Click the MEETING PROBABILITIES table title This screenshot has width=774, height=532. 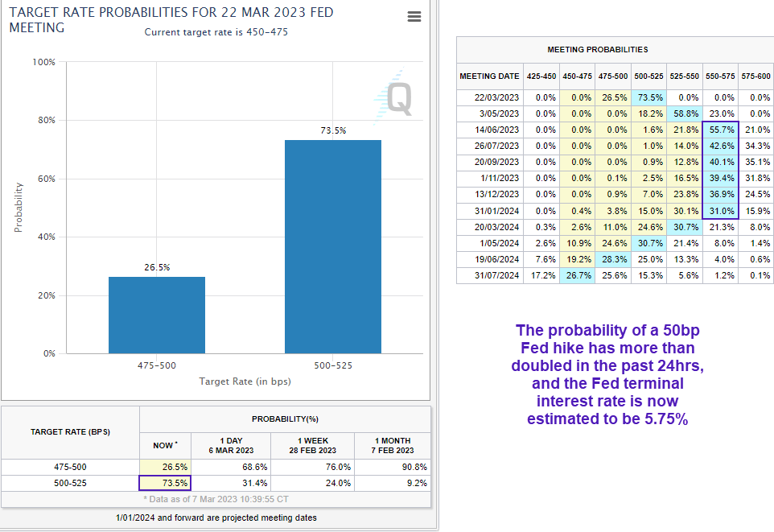(x=598, y=50)
